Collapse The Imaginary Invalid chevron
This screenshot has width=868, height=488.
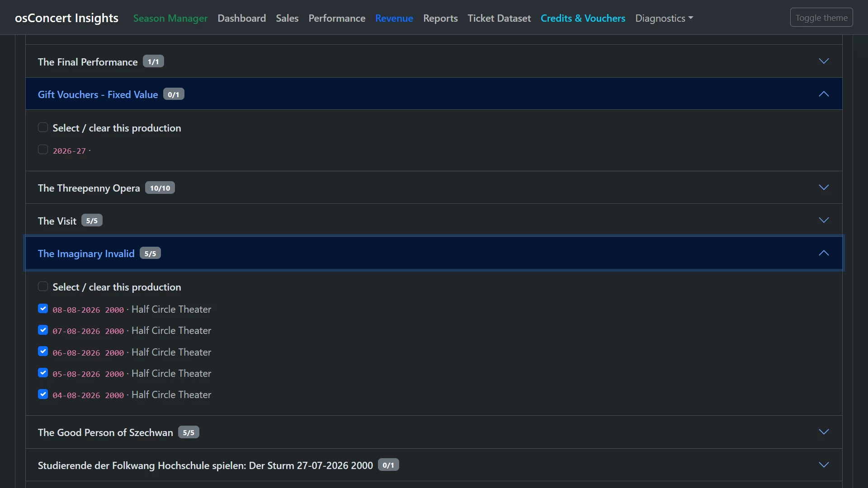pos(824,253)
